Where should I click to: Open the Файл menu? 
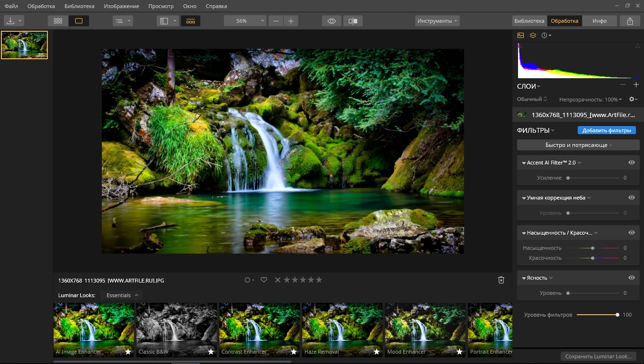coord(11,6)
